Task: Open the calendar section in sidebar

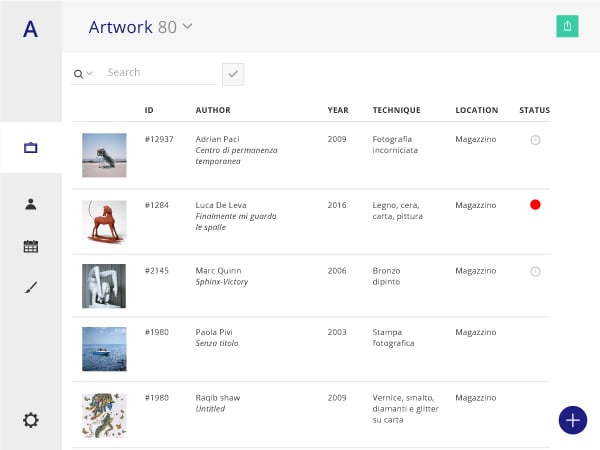Action: click(x=31, y=246)
